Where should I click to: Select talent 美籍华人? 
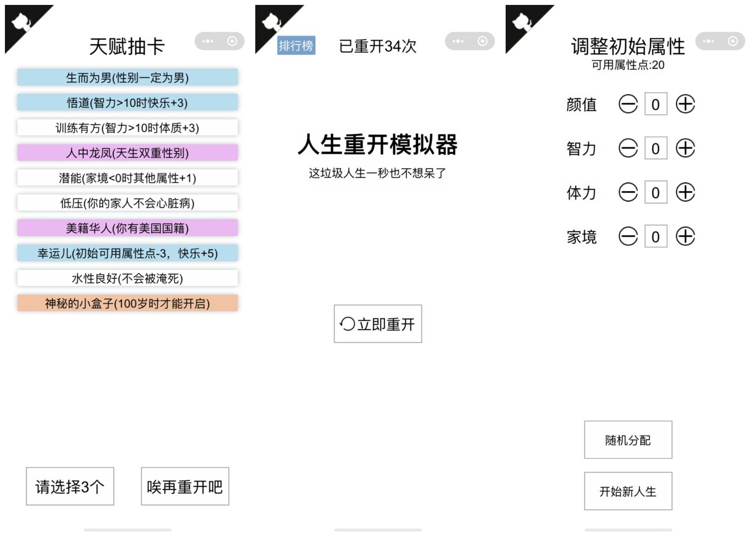127,228
